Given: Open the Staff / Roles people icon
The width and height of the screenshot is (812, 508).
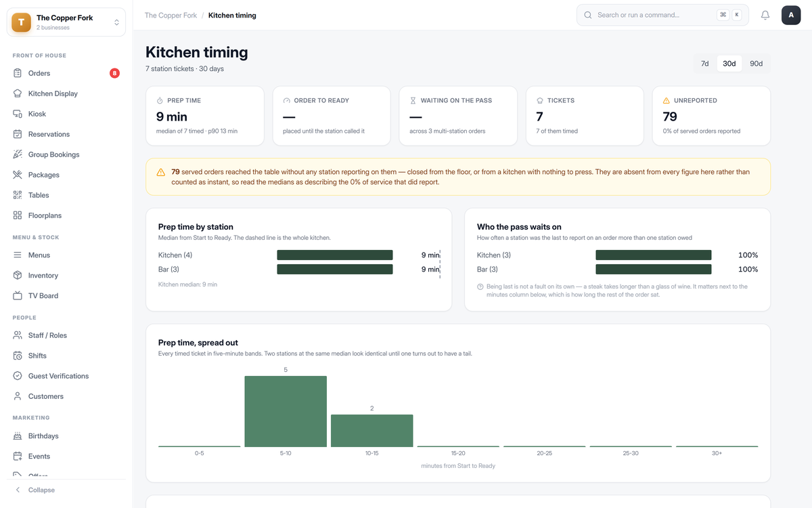Looking at the screenshot, I should coord(18,335).
